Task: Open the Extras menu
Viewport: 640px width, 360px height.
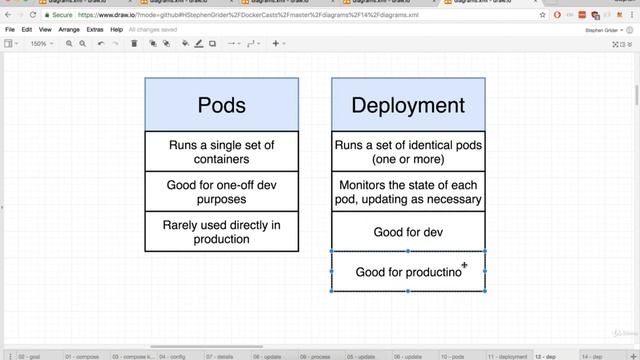Action: pyautogui.click(x=95, y=30)
